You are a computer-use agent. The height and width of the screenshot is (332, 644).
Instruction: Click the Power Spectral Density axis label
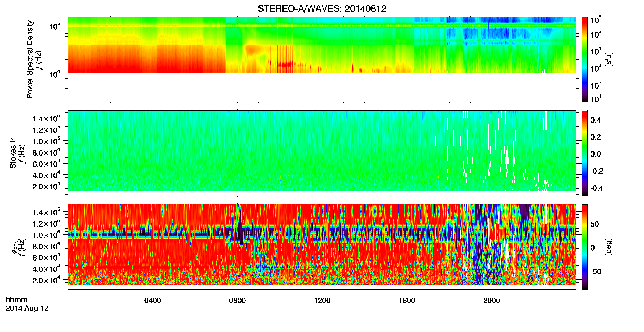coord(30,59)
